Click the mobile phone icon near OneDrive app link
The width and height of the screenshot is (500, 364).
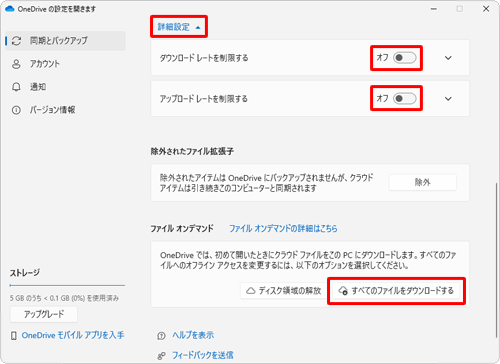(14, 335)
